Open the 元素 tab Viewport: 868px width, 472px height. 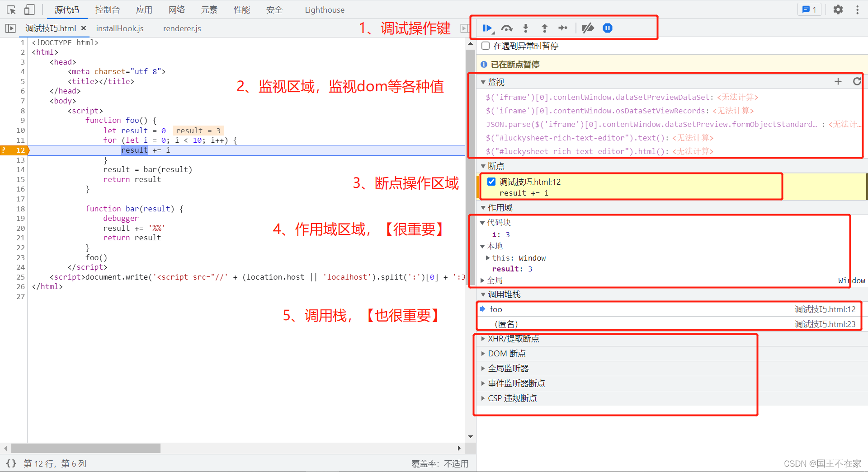click(209, 9)
